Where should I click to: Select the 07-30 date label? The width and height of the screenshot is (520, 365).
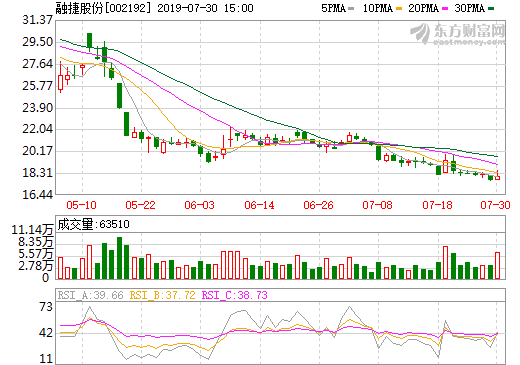pyautogui.click(x=495, y=205)
